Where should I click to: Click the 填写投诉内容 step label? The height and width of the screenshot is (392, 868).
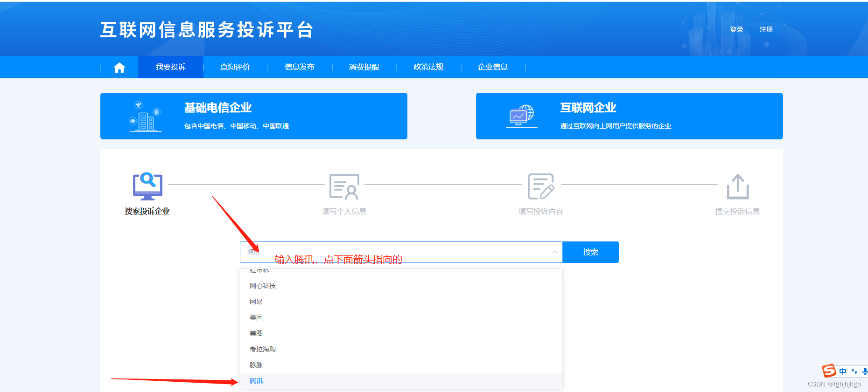coord(541,211)
